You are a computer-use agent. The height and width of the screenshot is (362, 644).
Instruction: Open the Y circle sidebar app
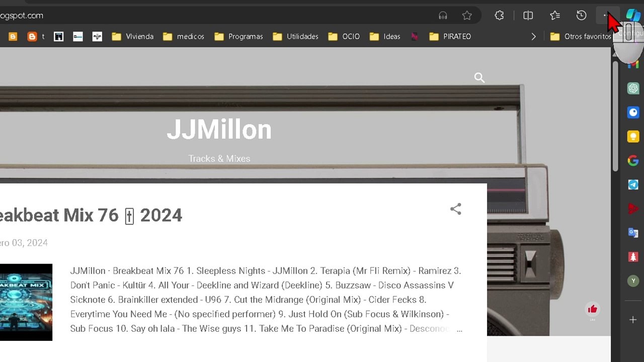tap(633, 281)
